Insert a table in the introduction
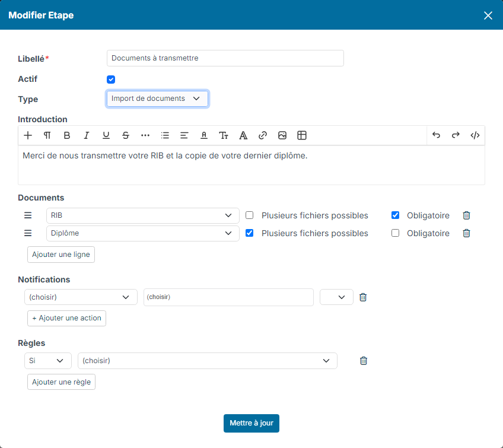503x448 pixels. pos(302,135)
